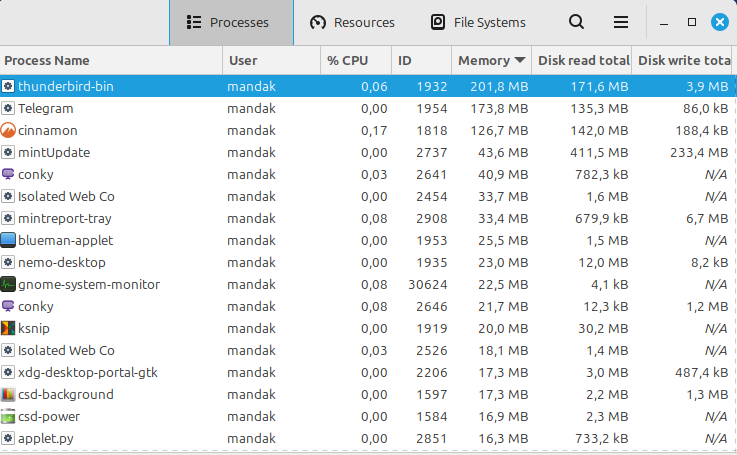This screenshot has height=455, width=737.
Task: Select the thunderbird-bin process name
Action: tap(66, 86)
